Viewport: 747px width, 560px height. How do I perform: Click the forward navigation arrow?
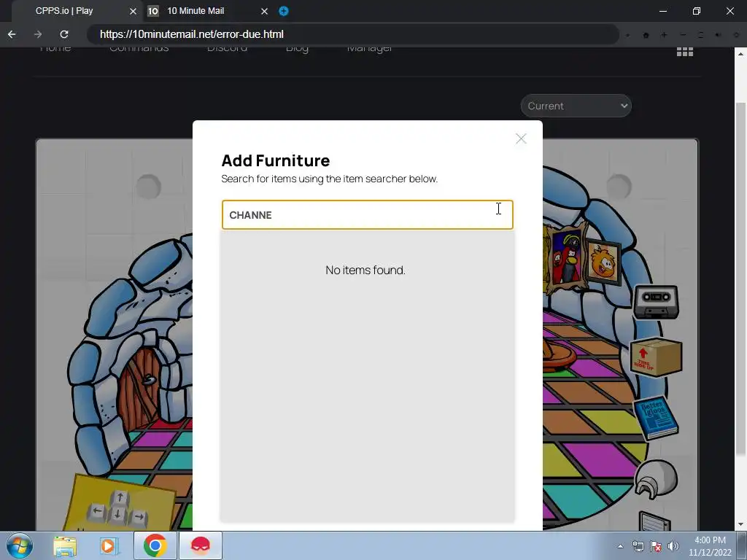pyautogui.click(x=38, y=34)
